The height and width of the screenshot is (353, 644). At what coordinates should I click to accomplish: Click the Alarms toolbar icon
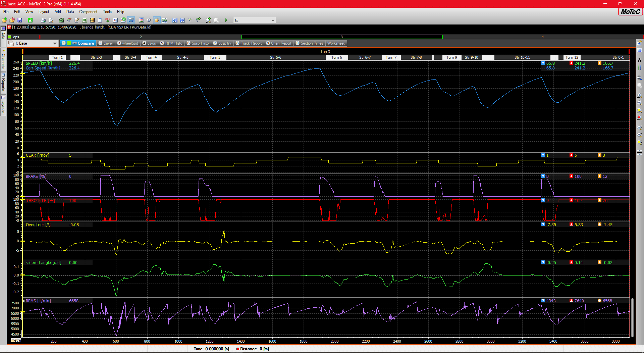point(108,20)
